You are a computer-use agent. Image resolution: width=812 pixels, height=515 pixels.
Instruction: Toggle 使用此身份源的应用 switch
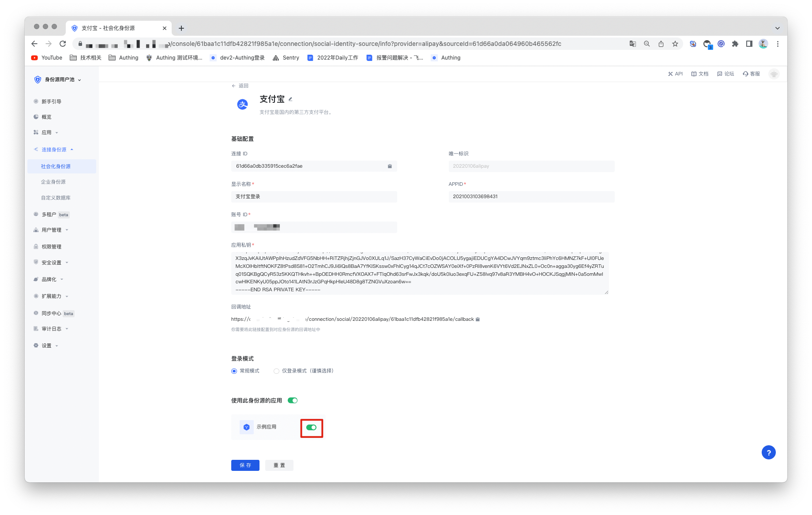(x=293, y=401)
